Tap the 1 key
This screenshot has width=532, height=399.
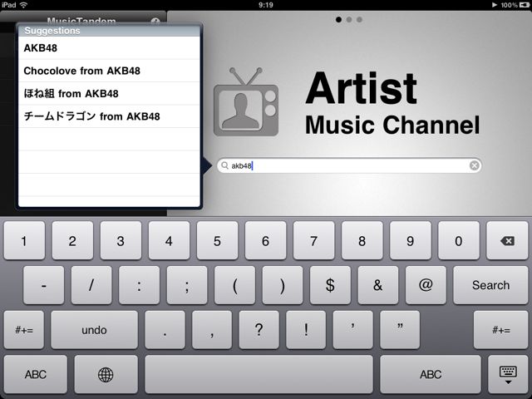pyautogui.click(x=24, y=240)
